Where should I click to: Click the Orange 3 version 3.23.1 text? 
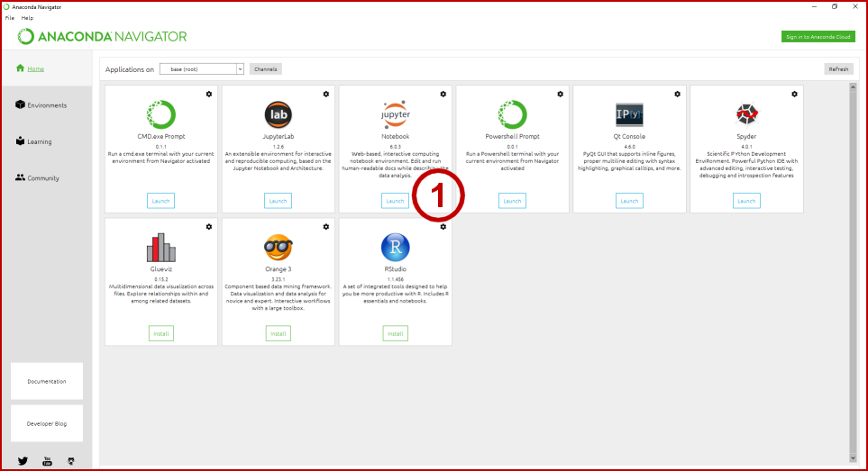[278, 280]
